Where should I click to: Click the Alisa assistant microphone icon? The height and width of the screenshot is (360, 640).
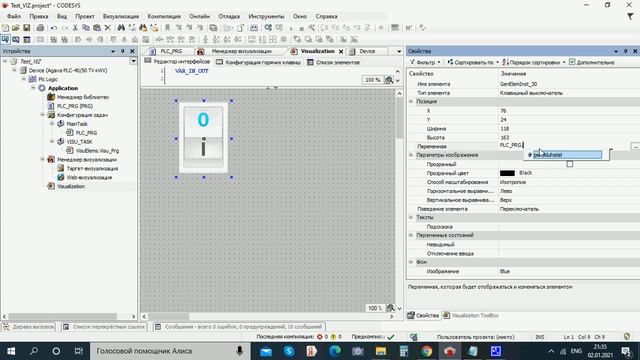pyautogui.click(x=240, y=351)
